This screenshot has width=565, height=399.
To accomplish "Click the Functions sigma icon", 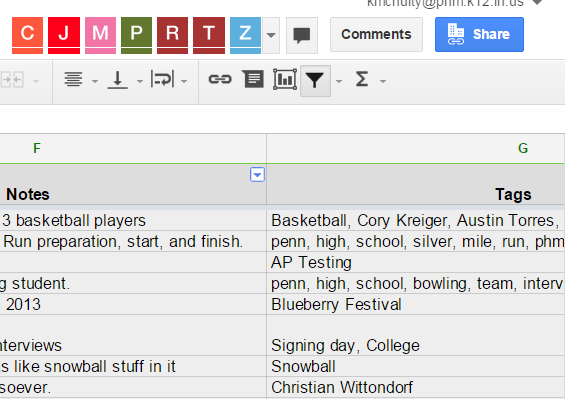I will tap(362, 79).
